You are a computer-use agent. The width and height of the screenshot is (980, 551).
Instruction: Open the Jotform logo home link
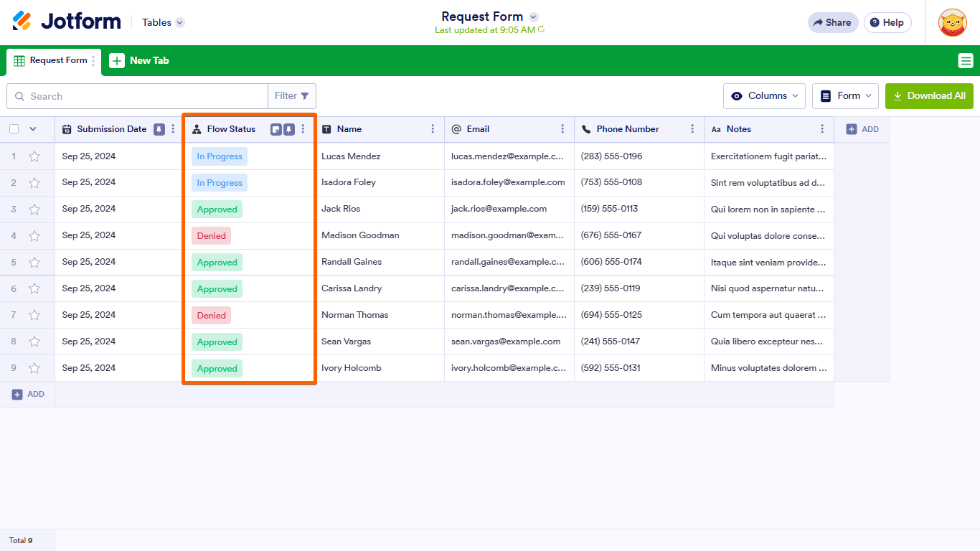point(67,22)
